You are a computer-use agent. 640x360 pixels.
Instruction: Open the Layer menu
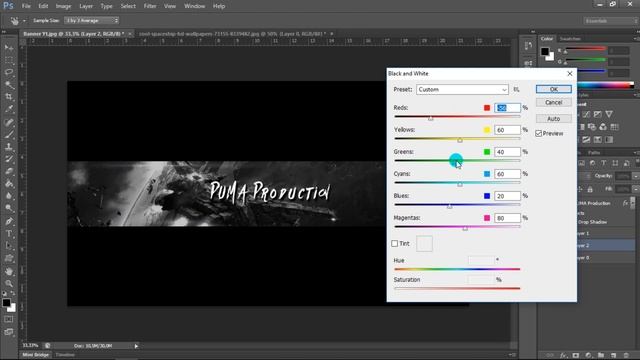(x=86, y=6)
